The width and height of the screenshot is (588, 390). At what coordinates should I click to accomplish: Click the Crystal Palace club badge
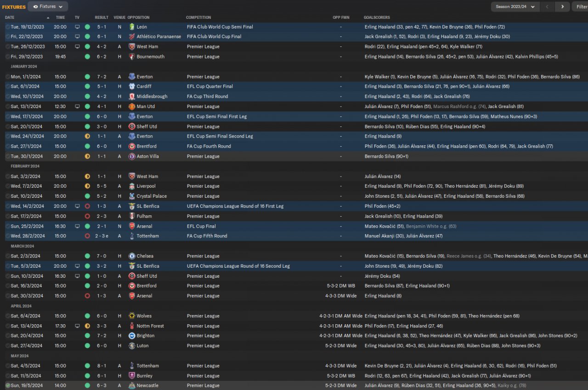[132, 196]
